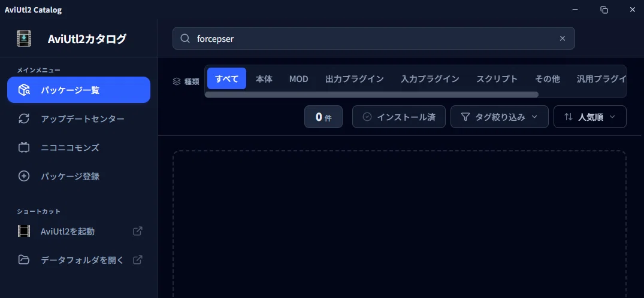
Task: Click the film icon beside AviUtl2を起動
Action: [24, 231]
